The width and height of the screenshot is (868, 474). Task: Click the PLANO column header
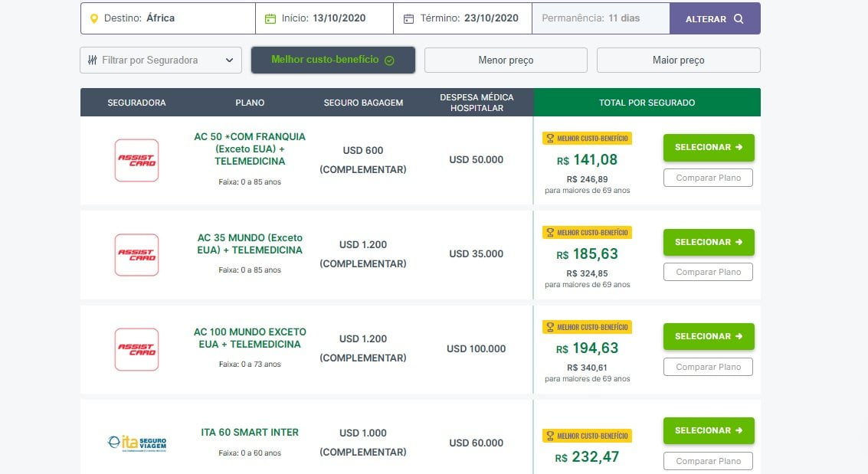250,103
